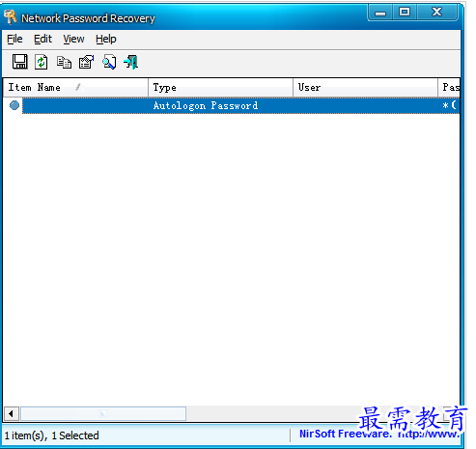476x449 pixels.
Task: Click the Save Selected Items floppy icon
Action: point(20,62)
